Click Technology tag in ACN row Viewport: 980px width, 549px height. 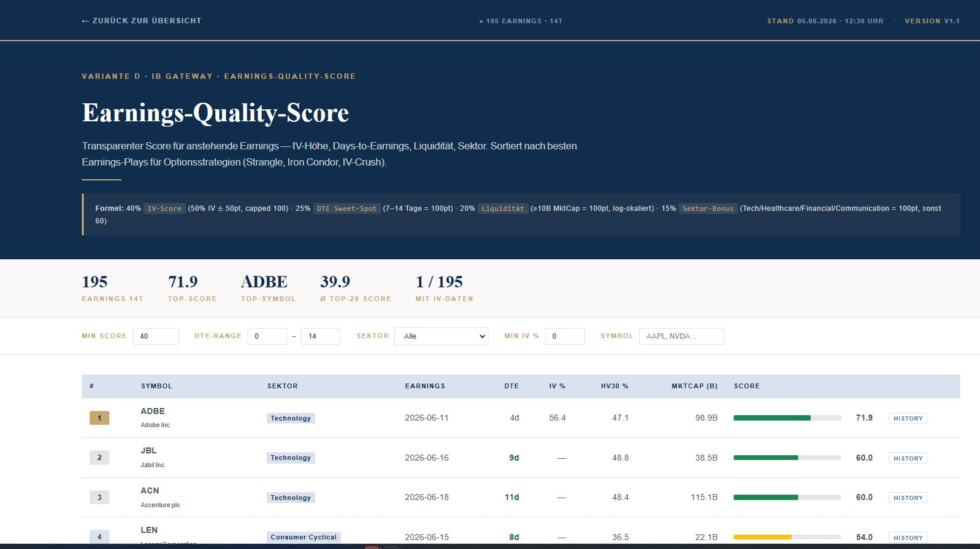[291, 498]
